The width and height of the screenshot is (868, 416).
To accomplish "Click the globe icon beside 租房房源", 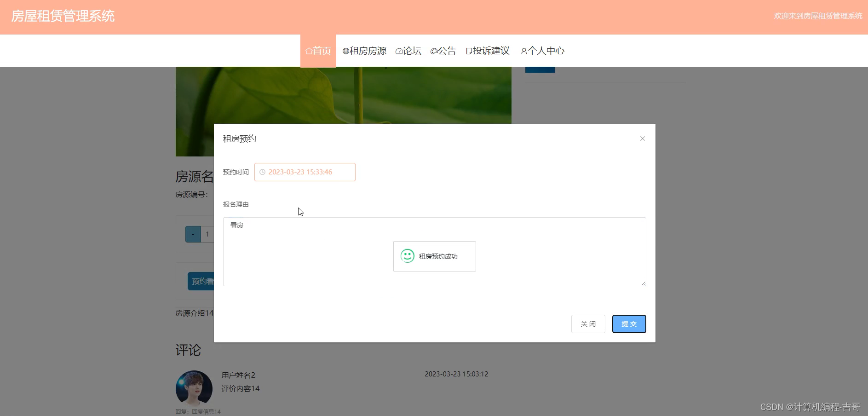I will [x=345, y=51].
